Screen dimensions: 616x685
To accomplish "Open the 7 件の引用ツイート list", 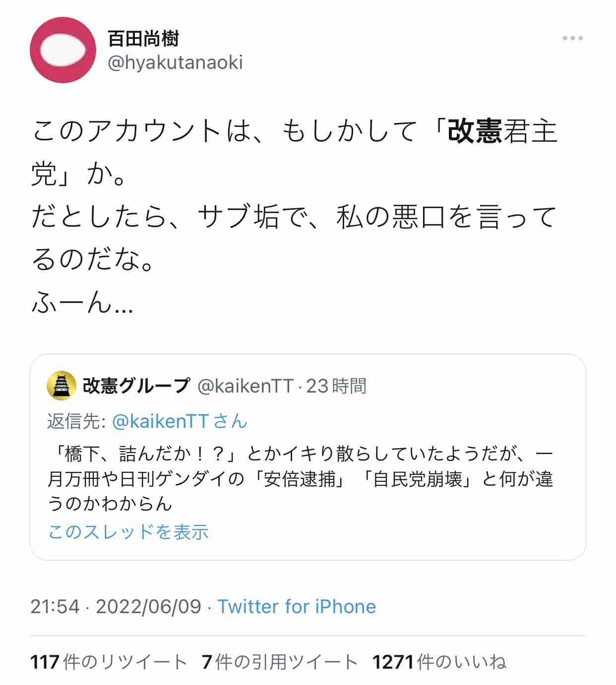I will [x=274, y=661].
